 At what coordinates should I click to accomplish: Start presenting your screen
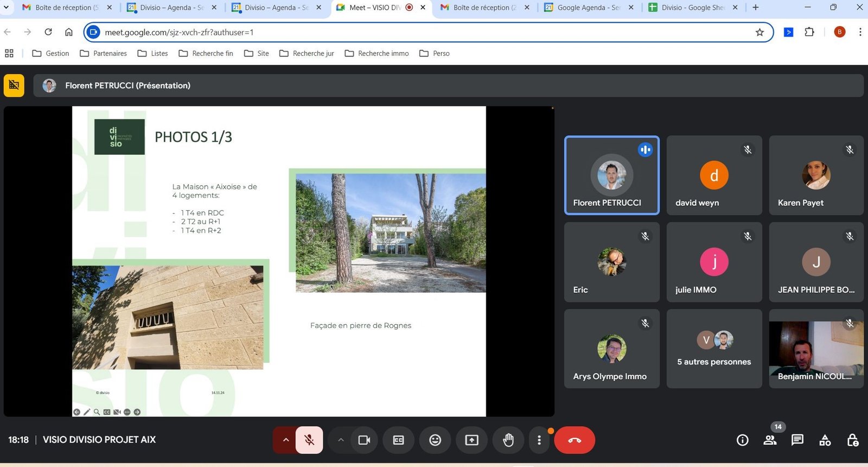[x=471, y=440]
